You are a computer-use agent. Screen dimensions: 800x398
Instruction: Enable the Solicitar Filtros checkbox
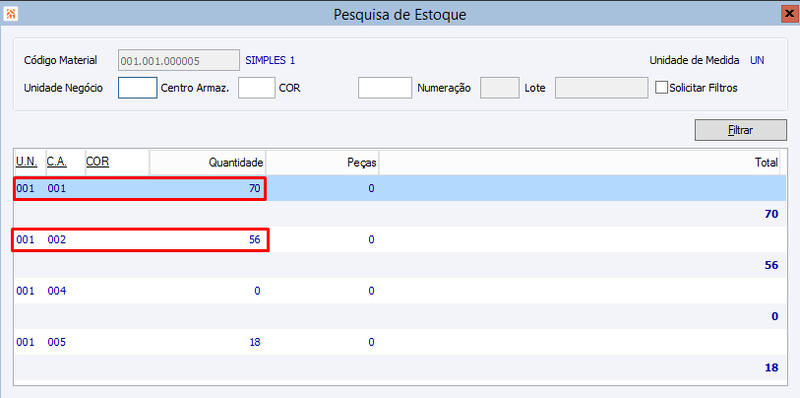[661, 88]
